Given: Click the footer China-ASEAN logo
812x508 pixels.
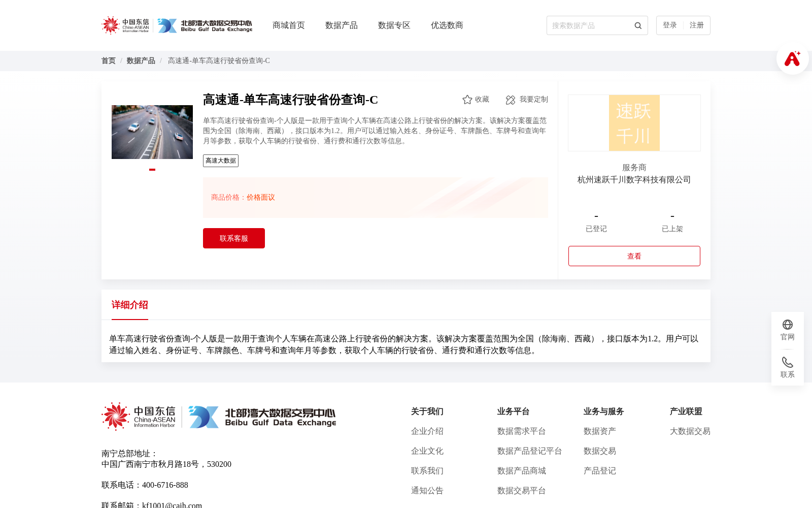Looking at the screenshot, I should tap(139, 417).
